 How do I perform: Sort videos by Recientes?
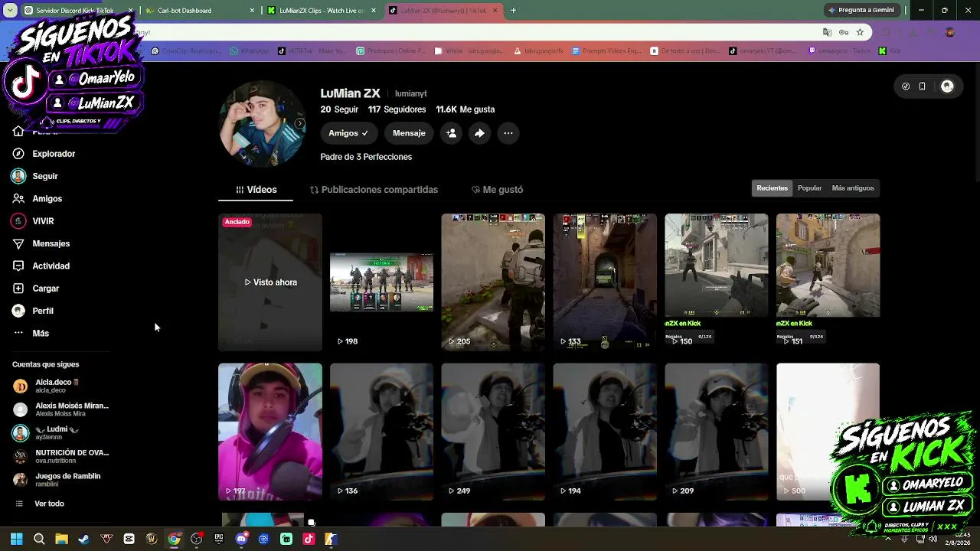pos(772,188)
